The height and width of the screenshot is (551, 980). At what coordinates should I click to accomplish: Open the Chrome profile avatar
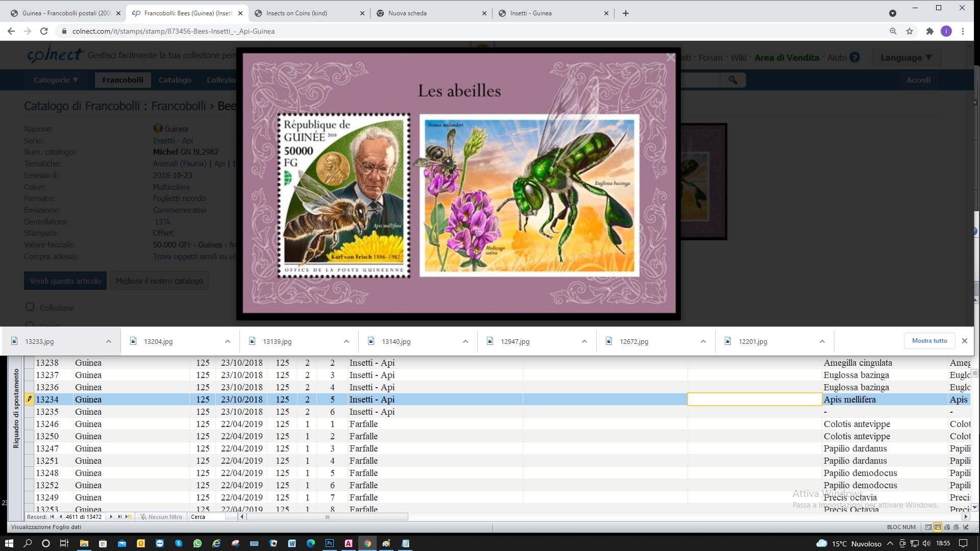[x=946, y=31]
